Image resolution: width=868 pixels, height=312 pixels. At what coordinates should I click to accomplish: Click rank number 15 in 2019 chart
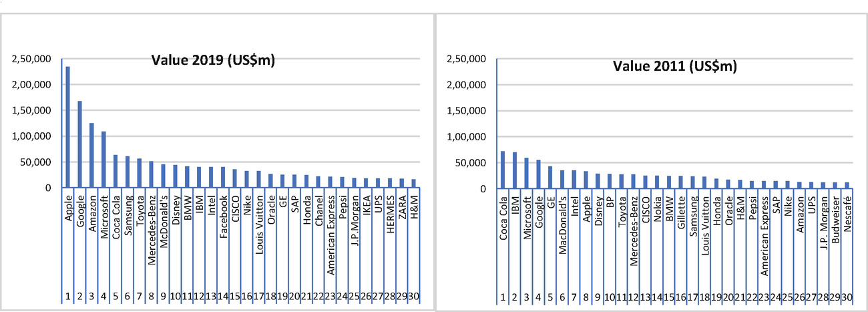click(x=235, y=296)
